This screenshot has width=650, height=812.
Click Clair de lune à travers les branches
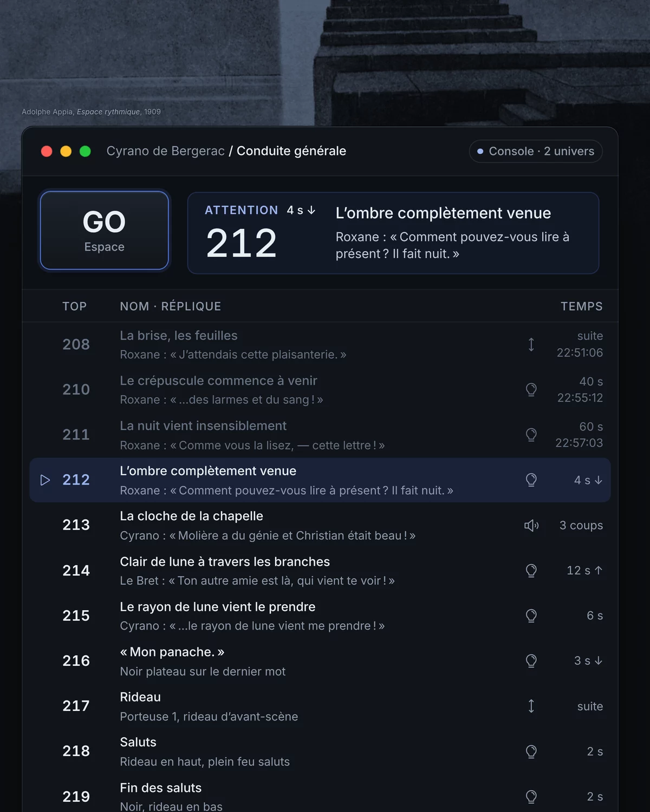pyautogui.click(x=225, y=562)
